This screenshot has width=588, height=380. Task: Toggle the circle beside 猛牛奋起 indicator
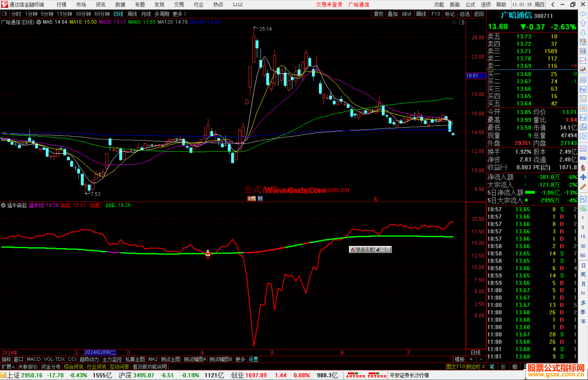(3, 205)
